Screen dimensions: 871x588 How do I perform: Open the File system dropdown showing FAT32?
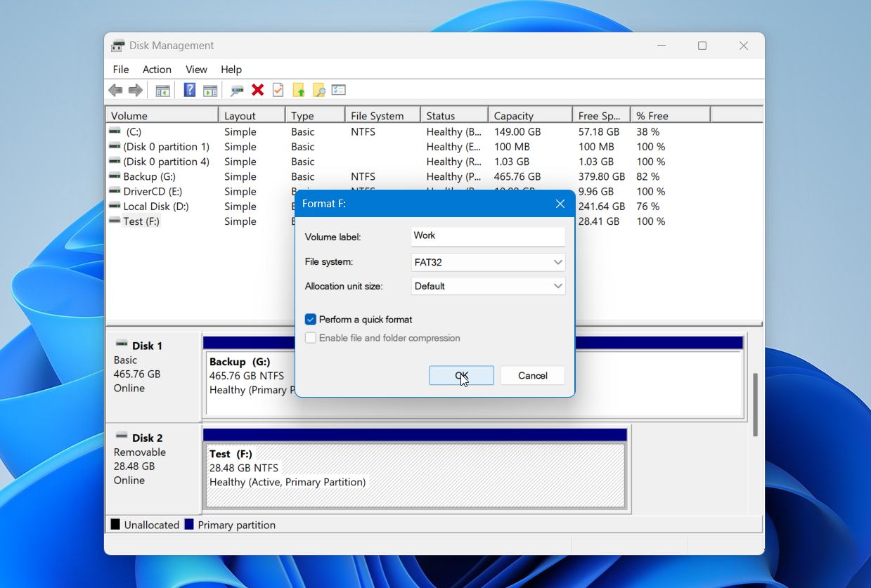pos(488,262)
